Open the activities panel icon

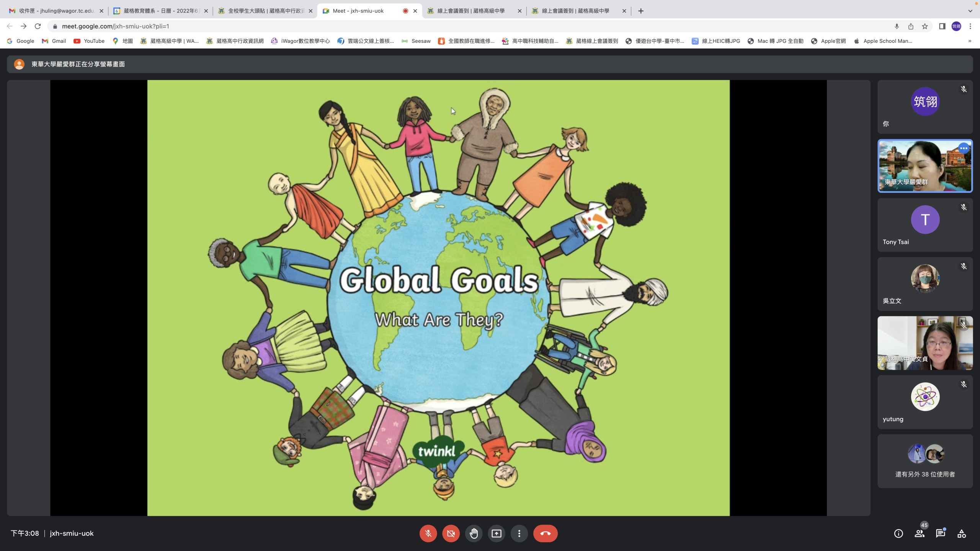962,533
